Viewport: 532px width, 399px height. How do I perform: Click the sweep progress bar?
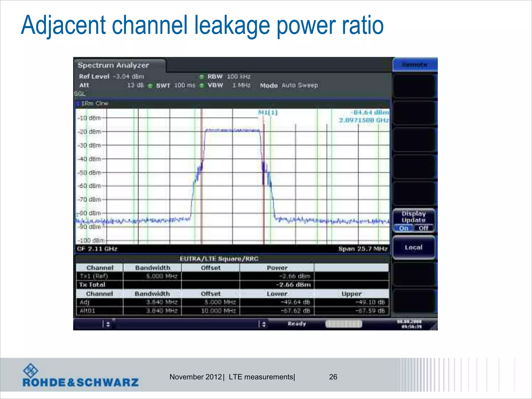coord(343,324)
